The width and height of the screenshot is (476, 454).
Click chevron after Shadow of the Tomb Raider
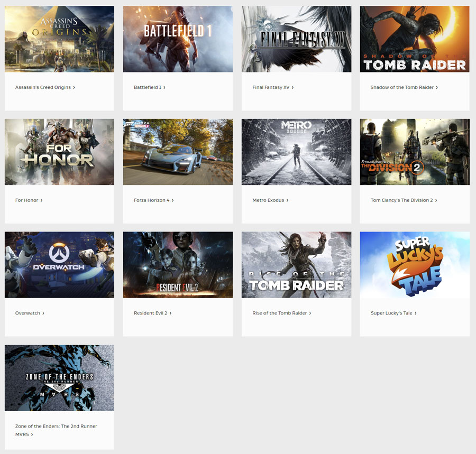pos(437,87)
